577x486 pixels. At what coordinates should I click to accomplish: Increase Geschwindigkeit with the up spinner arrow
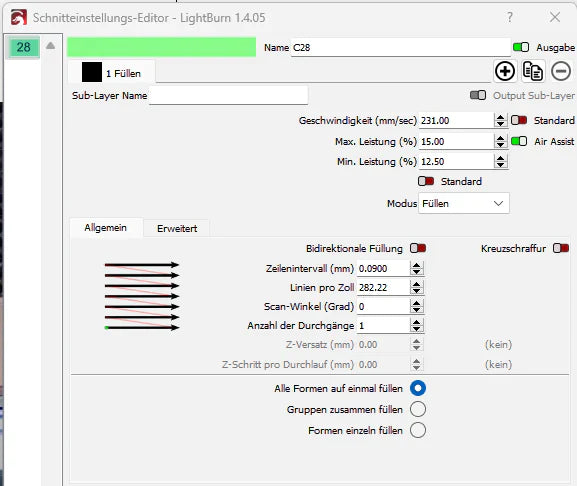pyautogui.click(x=500, y=117)
